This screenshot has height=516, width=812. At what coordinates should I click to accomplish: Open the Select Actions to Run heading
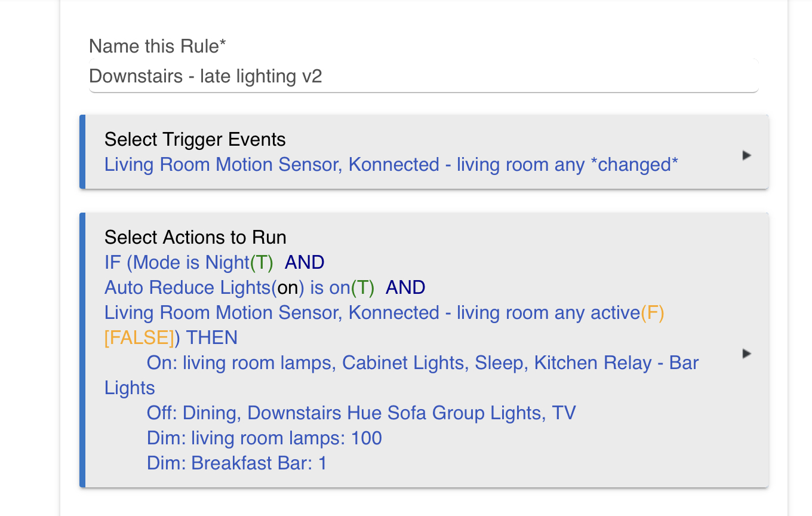[195, 238]
